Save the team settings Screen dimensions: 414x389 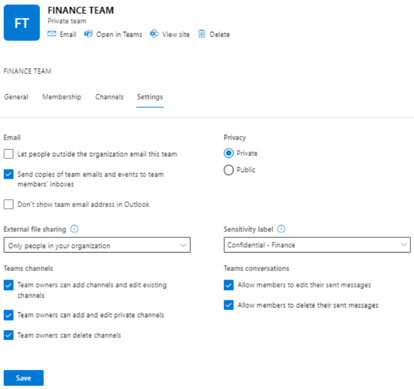[24, 378]
